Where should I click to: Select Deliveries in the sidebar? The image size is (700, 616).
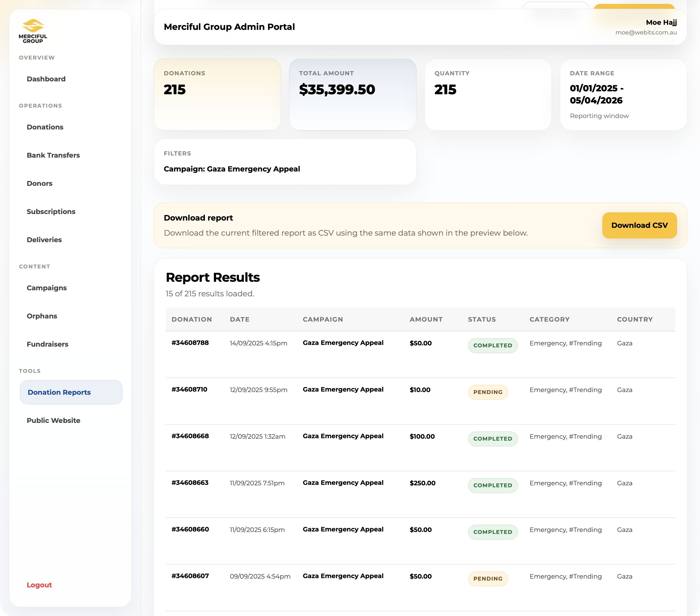pyautogui.click(x=44, y=240)
